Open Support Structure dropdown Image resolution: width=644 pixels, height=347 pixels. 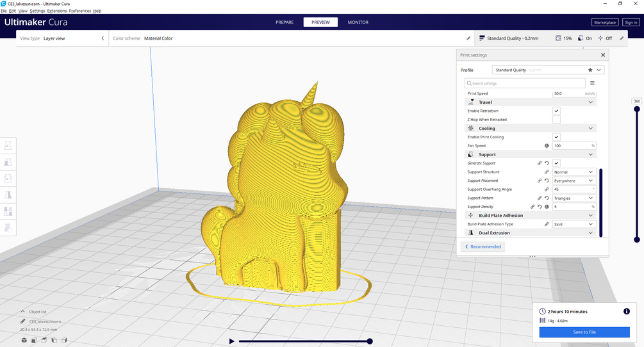(574, 172)
